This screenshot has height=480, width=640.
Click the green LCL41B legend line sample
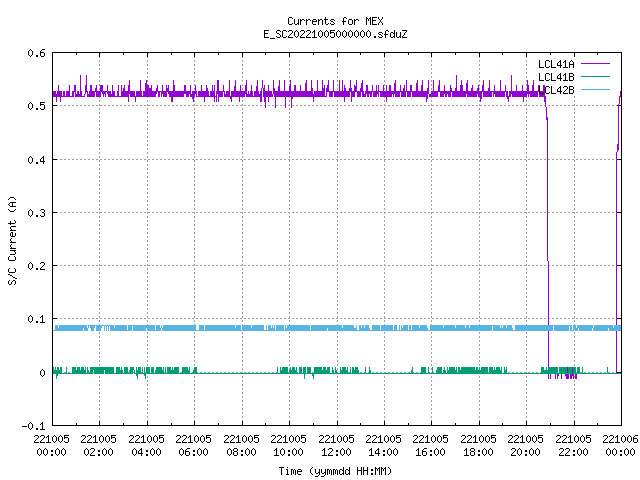tap(595, 76)
